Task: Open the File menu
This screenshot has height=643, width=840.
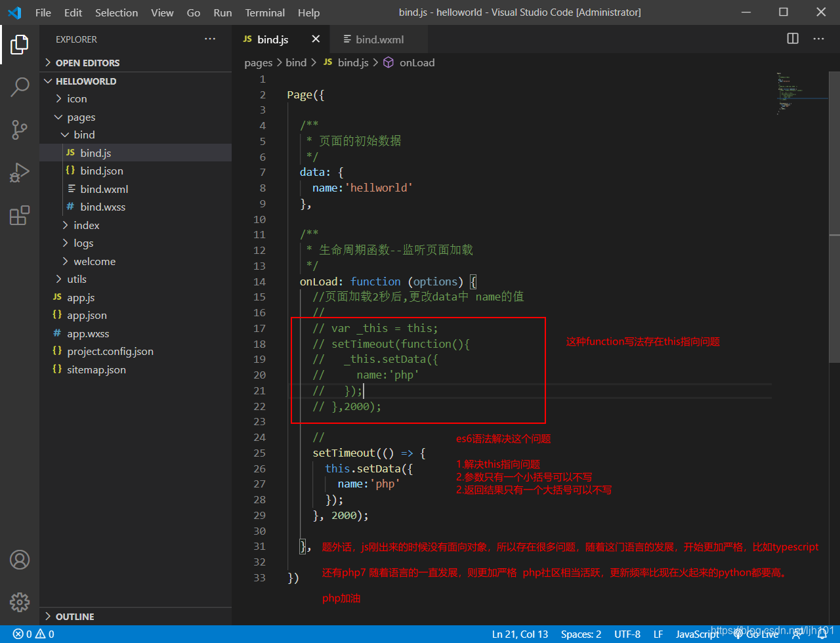Action: (x=43, y=12)
